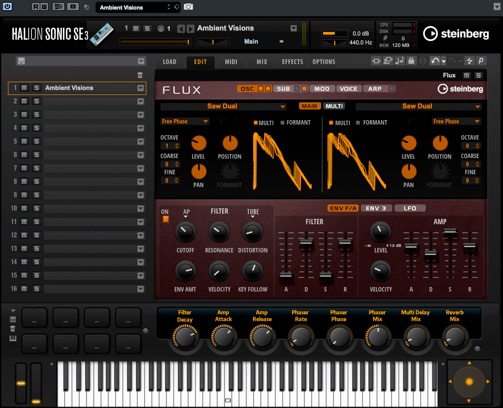Screen dimensions: 503x408
Task: Select the LFO button
Action: coord(410,208)
